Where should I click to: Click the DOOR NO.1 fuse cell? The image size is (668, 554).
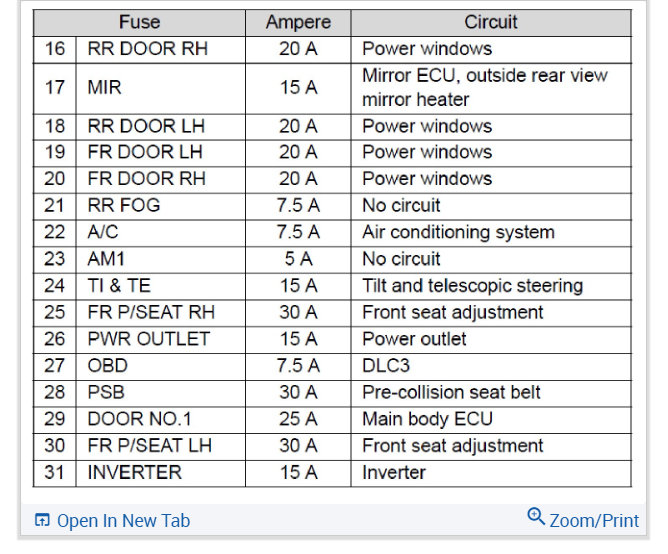point(136,419)
